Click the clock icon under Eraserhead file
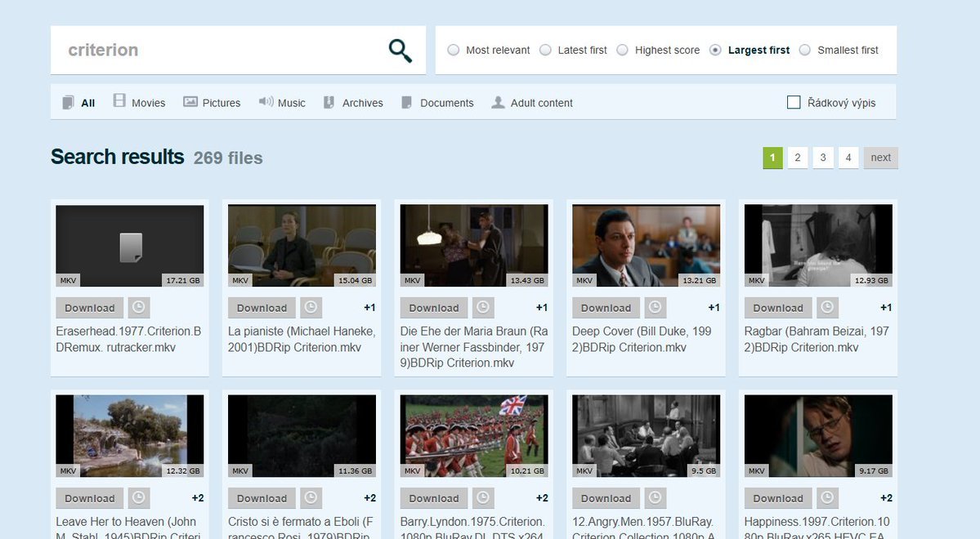Image resolution: width=980 pixels, height=539 pixels. (x=139, y=308)
